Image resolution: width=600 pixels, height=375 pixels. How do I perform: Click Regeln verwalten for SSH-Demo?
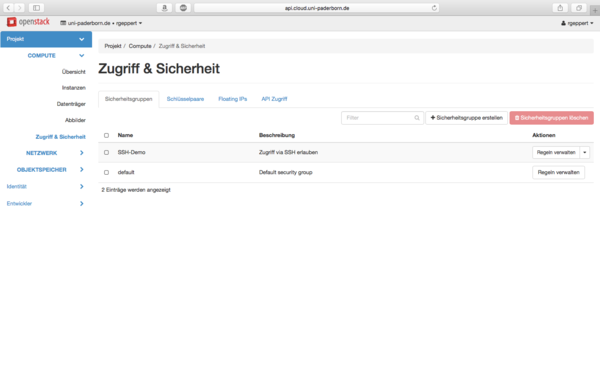[x=556, y=152]
